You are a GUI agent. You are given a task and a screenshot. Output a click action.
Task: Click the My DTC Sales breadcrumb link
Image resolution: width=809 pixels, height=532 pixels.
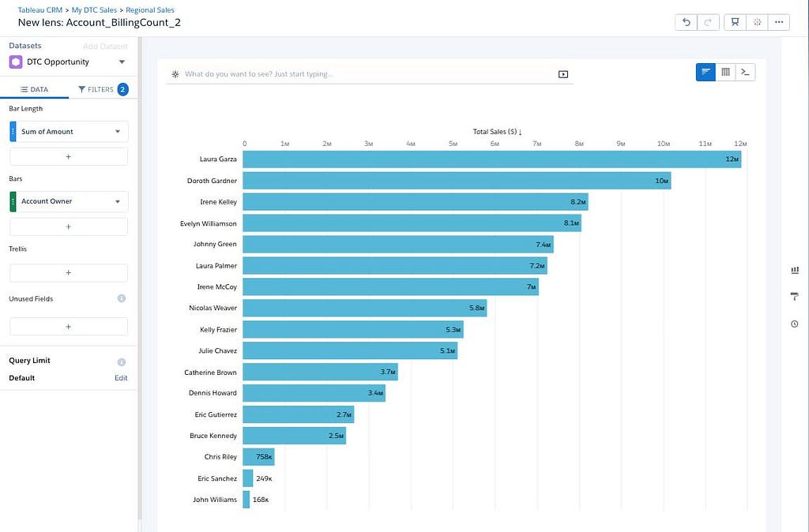point(94,9)
